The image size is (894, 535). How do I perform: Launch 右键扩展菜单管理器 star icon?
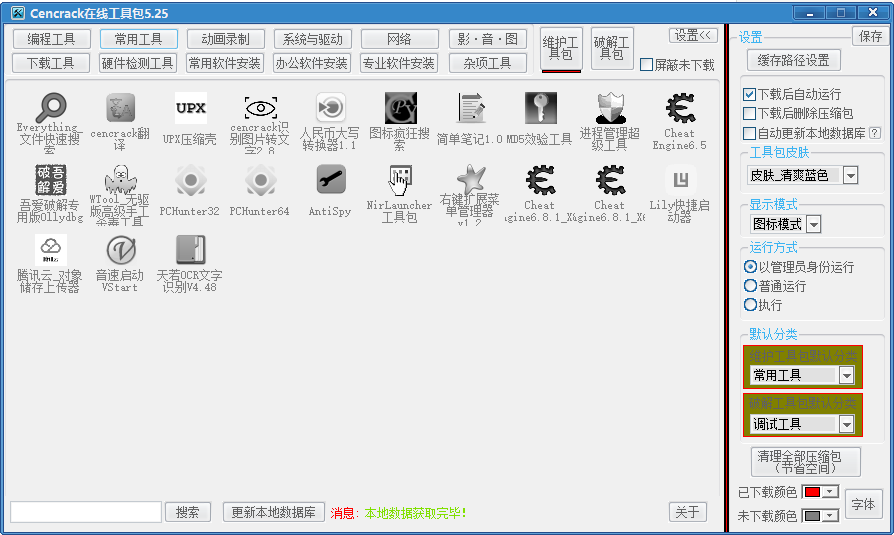pos(471,180)
